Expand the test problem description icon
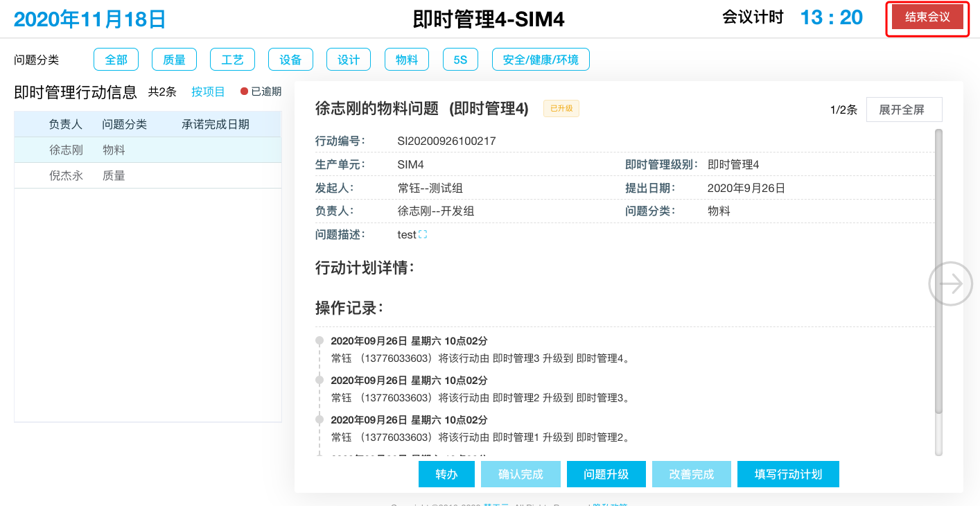 click(423, 235)
